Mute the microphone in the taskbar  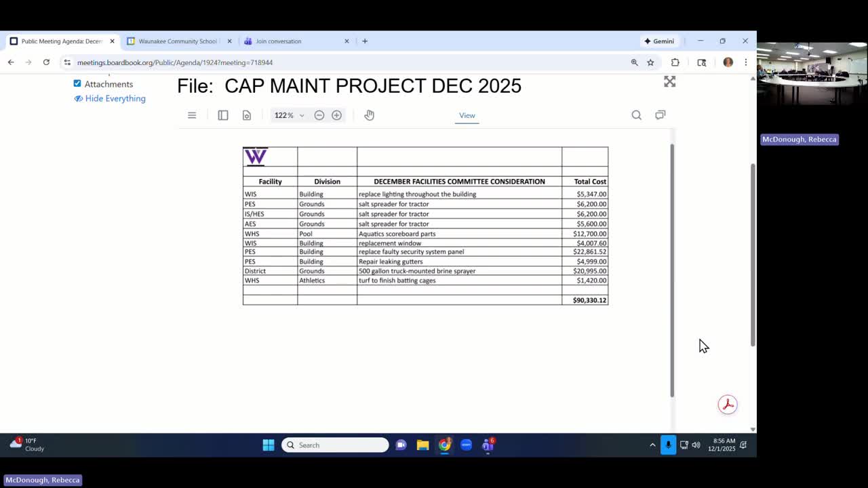click(x=668, y=445)
